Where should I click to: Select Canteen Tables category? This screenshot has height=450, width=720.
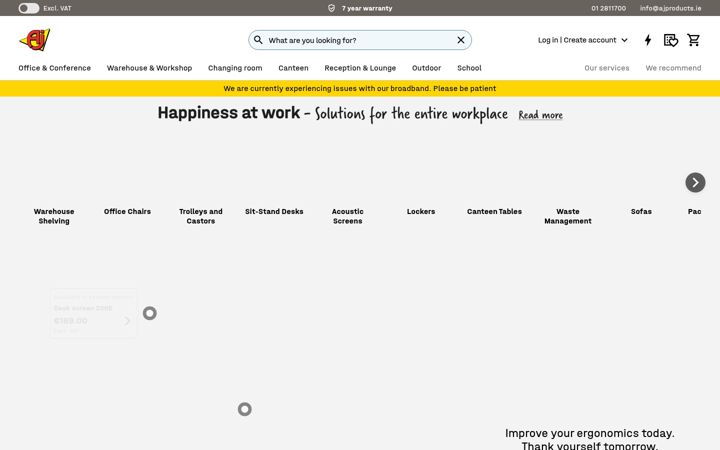pos(495,211)
